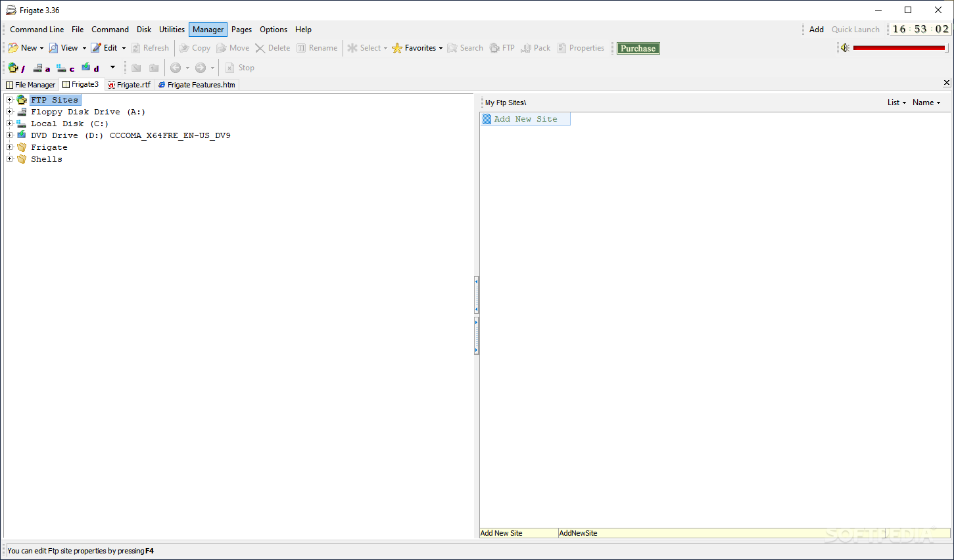Open the drive list dropdown arrow
Viewport: 954px width, 560px height.
point(112,67)
